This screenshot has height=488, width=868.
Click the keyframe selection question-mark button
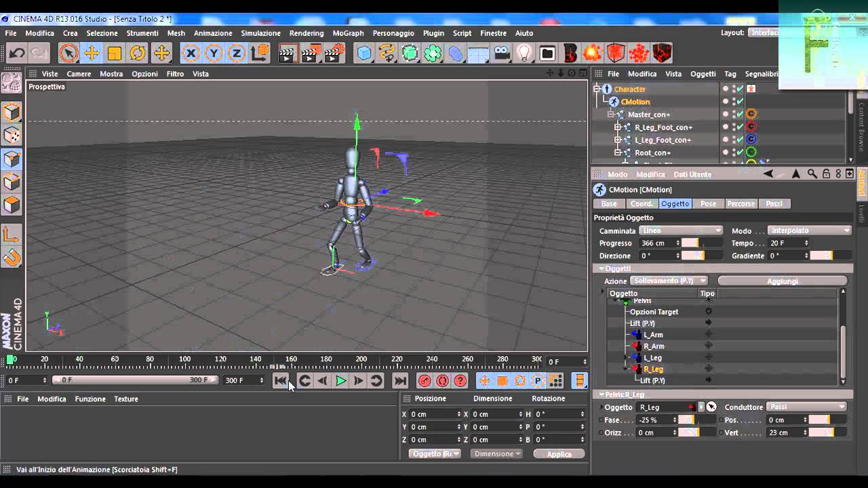coord(460,381)
